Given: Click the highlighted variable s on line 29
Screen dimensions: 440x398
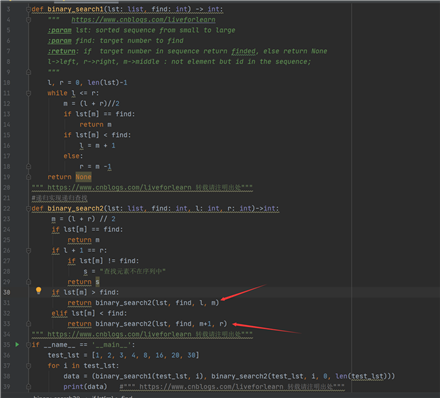Looking at the screenshot, I should point(97,282).
